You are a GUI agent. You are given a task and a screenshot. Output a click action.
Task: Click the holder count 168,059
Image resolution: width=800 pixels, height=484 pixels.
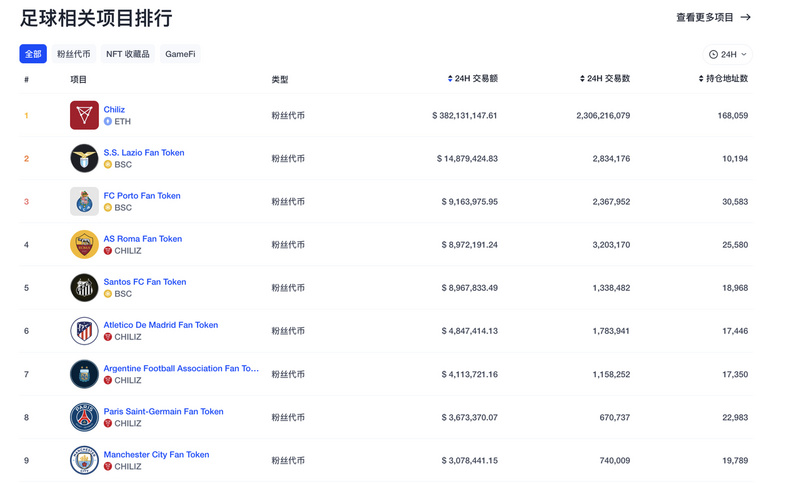coord(733,115)
